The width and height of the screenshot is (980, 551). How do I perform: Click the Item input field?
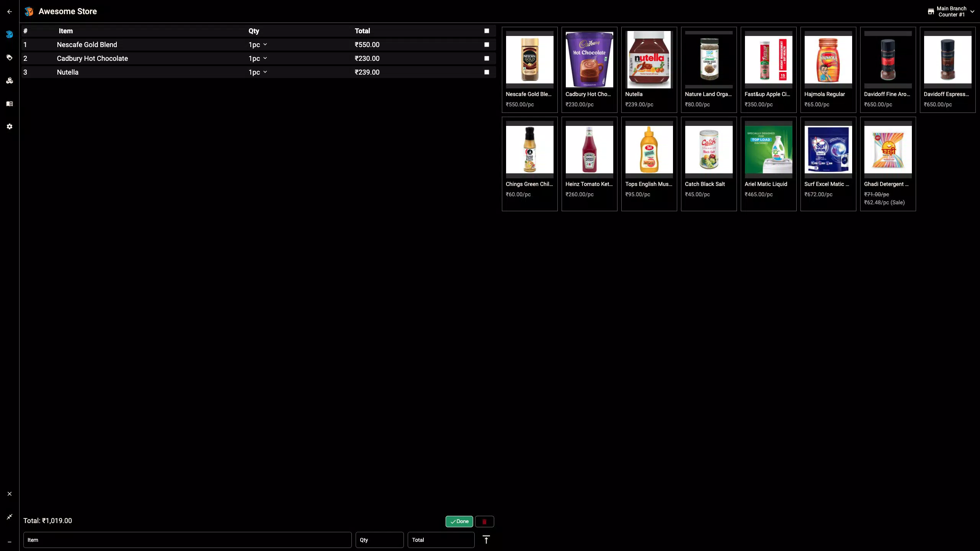pyautogui.click(x=188, y=540)
